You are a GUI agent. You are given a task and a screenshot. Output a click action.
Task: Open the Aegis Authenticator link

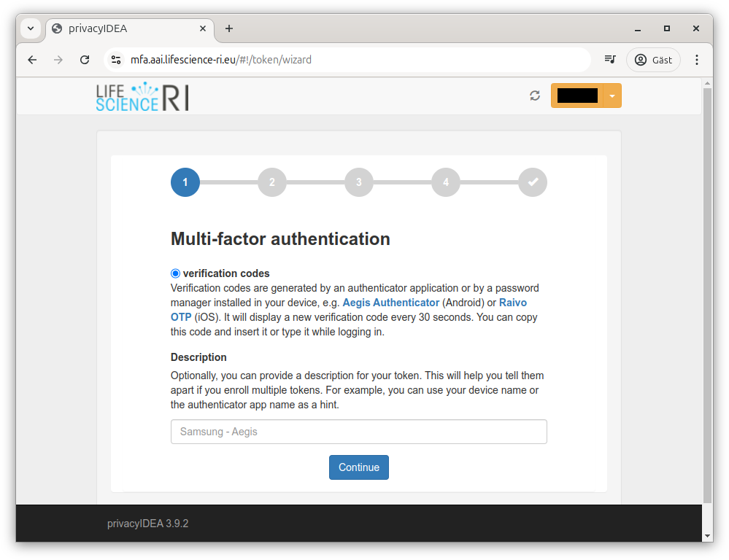391,303
